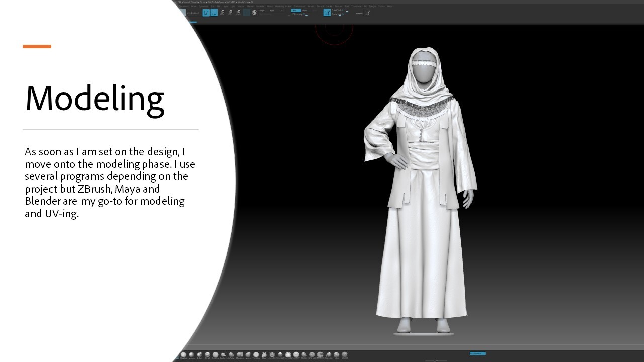
Task: Toggle Mrgb paint mode
Action: pos(262,11)
